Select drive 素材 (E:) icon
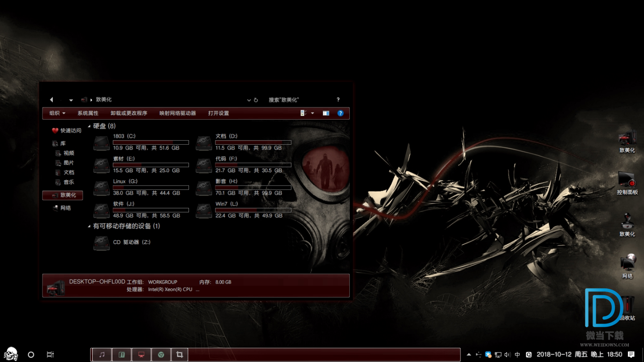644x362 pixels. click(102, 165)
